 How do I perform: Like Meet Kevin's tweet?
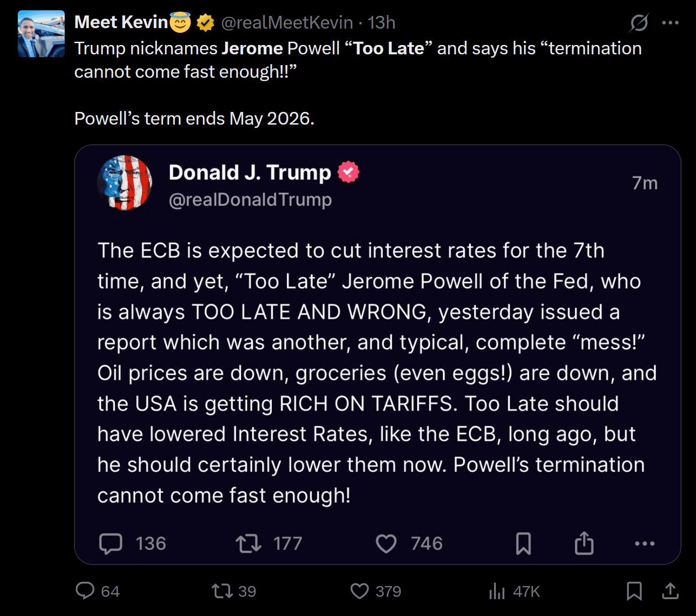[359, 591]
